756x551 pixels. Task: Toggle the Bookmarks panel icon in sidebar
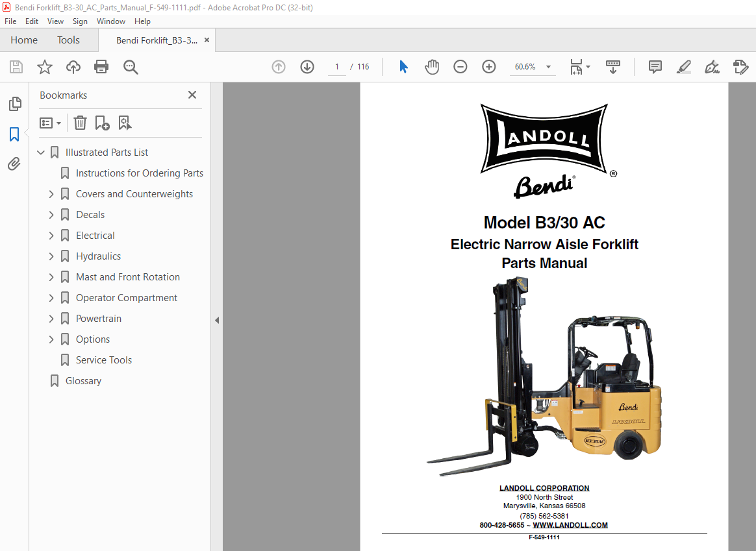tap(14, 134)
